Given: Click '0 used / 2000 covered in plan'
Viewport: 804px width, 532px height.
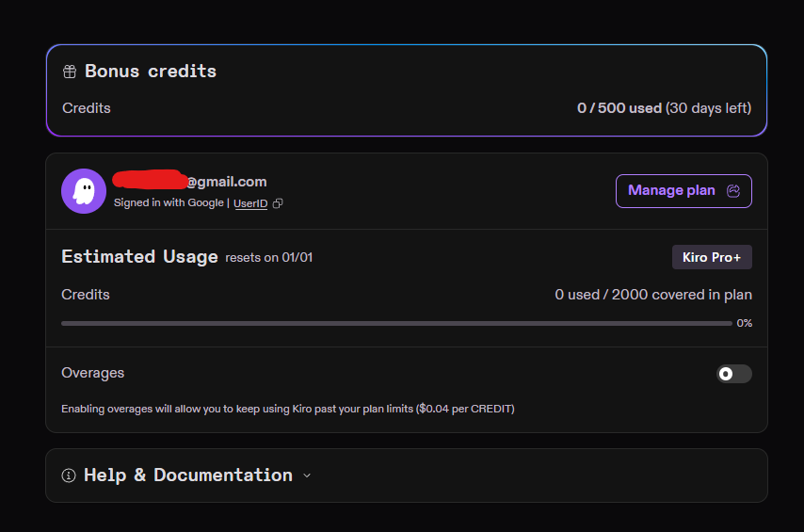Looking at the screenshot, I should 653,295.
